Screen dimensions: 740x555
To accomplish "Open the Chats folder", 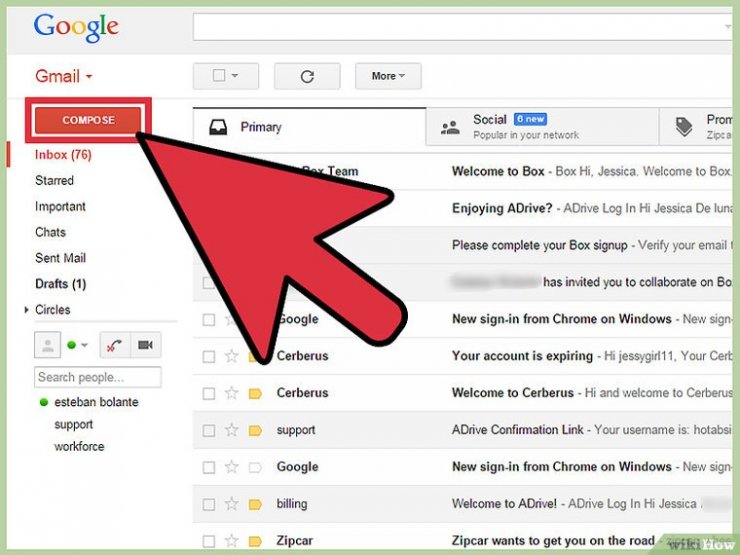I will [50, 232].
